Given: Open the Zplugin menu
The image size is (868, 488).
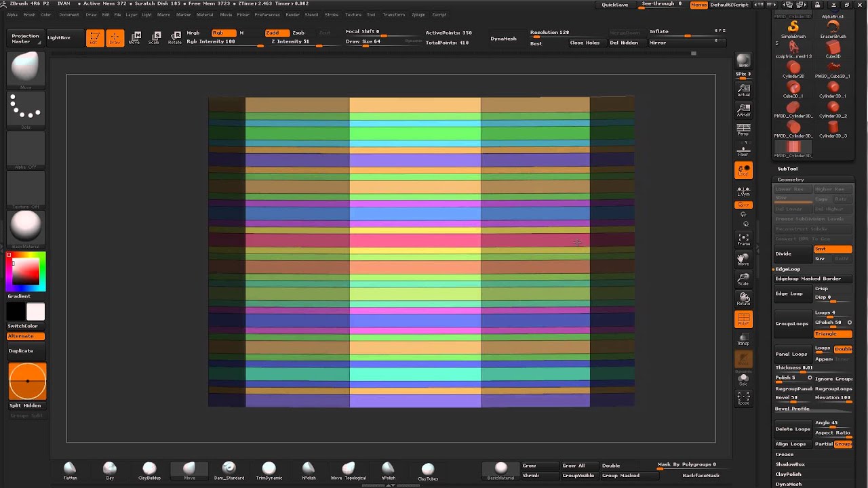Looking at the screenshot, I should [418, 14].
